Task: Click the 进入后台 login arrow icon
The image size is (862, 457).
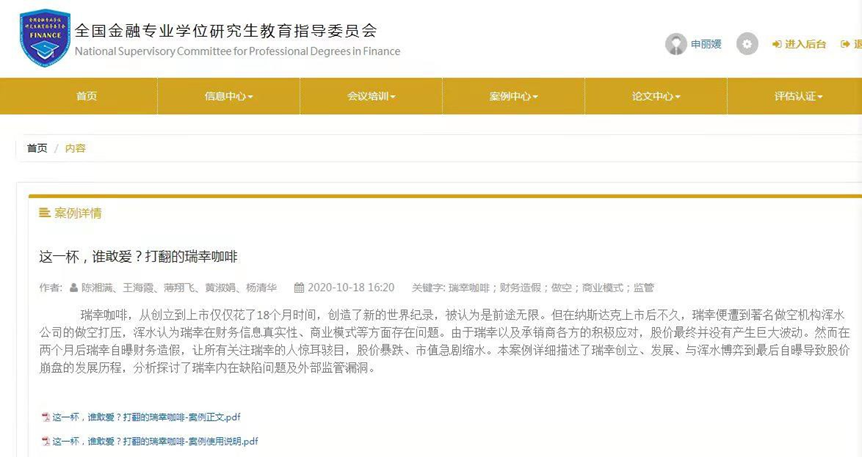Action: (x=777, y=44)
